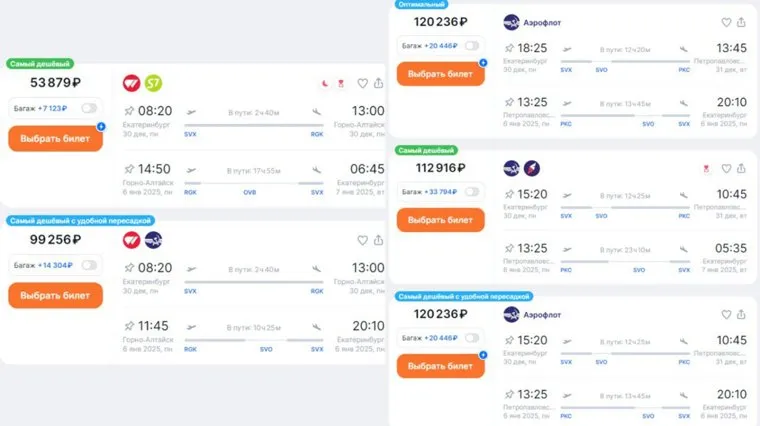Choose the 112 916₽ ticket via "Выбрать билет"

pos(440,220)
